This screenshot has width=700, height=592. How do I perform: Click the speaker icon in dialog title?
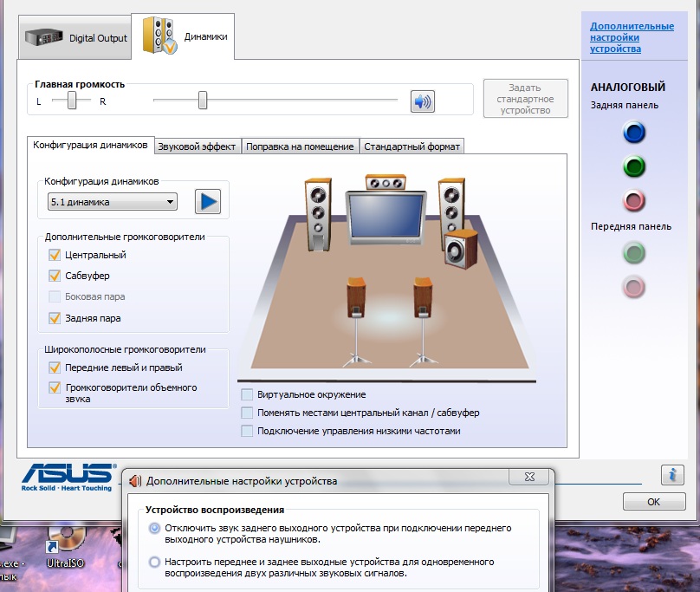click(x=135, y=481)
